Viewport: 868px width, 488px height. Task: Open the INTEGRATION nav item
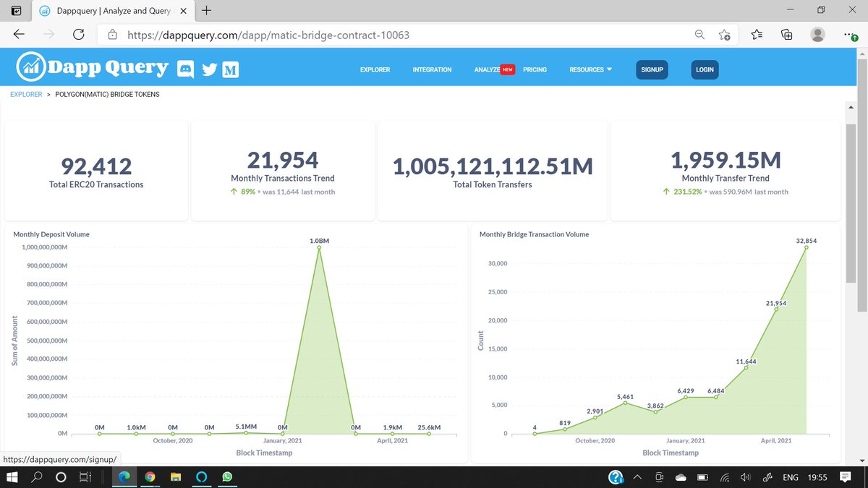pyautogui.click(x=432, y=69)
